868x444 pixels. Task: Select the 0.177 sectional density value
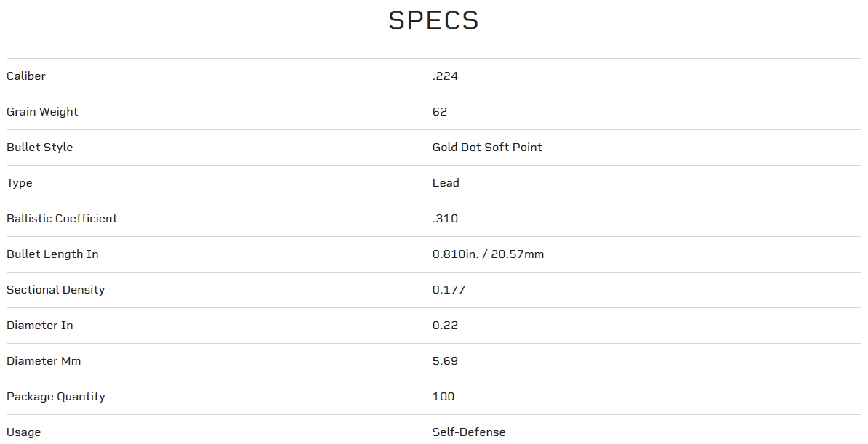[x=449, y=290]
